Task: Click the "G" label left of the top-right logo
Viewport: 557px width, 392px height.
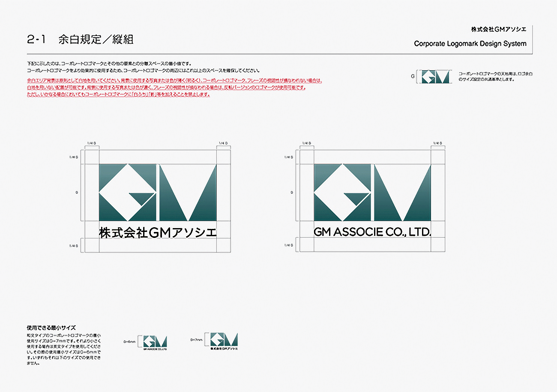Action: (413, 77)
